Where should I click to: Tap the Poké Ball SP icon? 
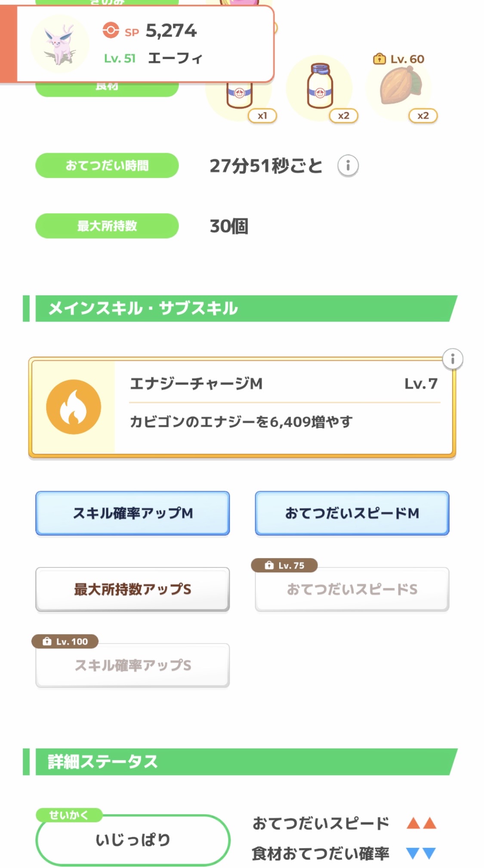click(111, 31)
